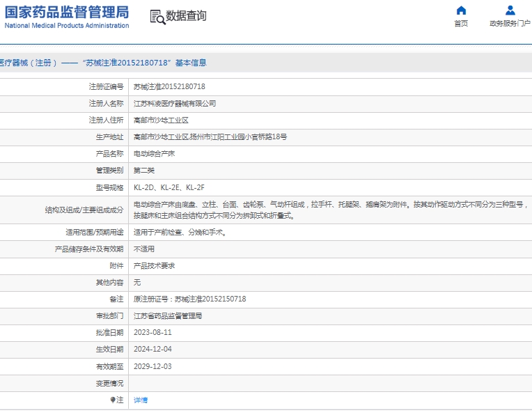Click the 适用于产前检查、分娩和手术 text
The height and width of the screenshot is (415, 532).
180,232
